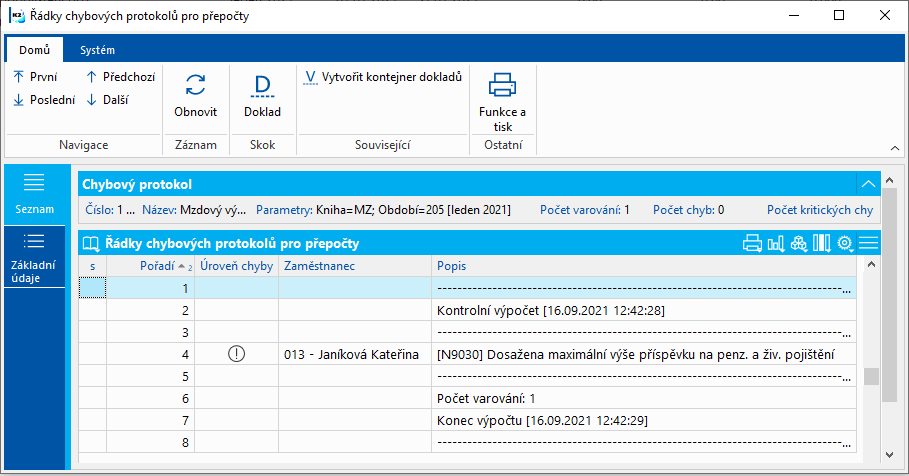Select the Konec výpočtu row

(x=467, y=420)
